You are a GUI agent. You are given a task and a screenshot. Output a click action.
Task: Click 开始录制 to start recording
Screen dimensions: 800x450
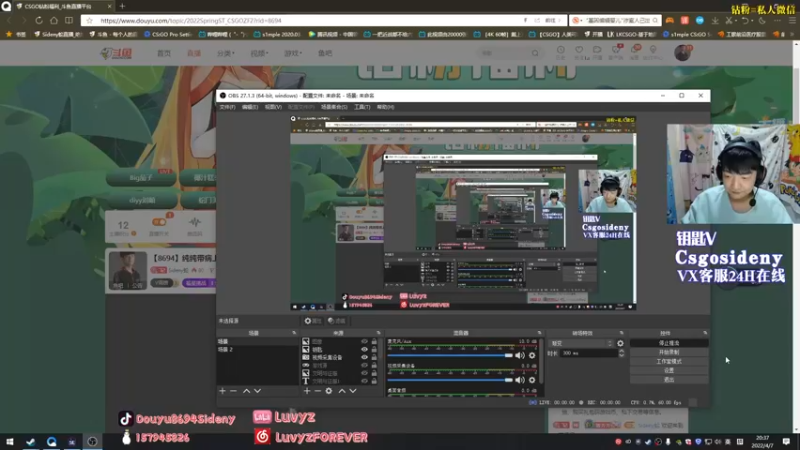coord(669,353)
